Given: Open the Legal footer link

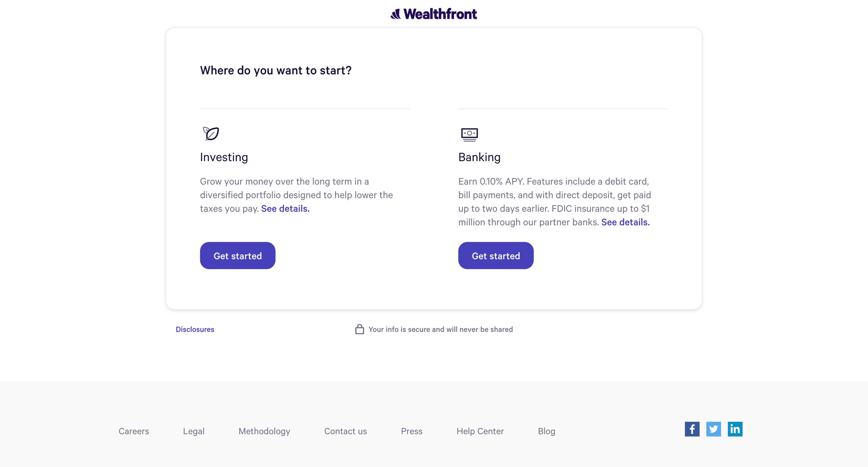Looking at the screenshot, I should coord(194,431).
